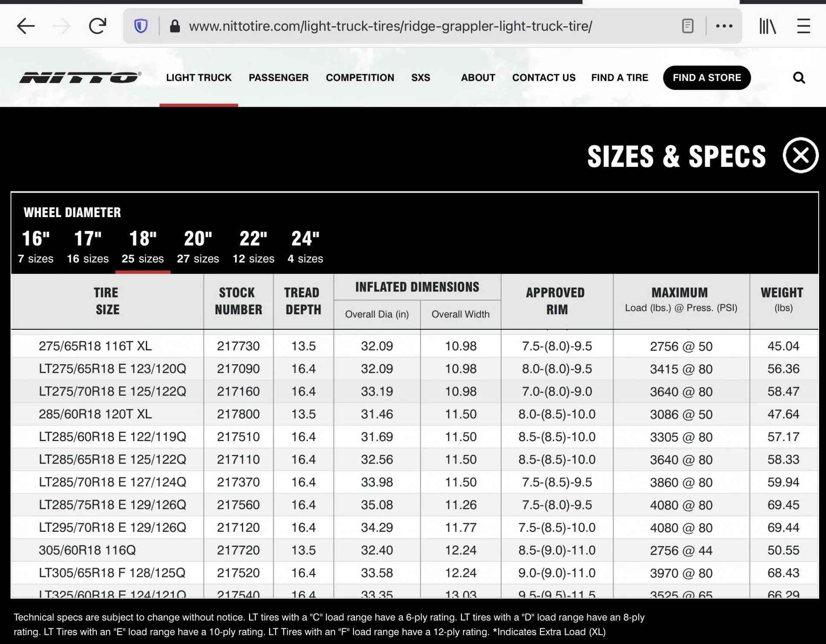The width and height of the screenshot is (826, 644).
Task: Click the browser back arrow
Action: tap(26, 26)
